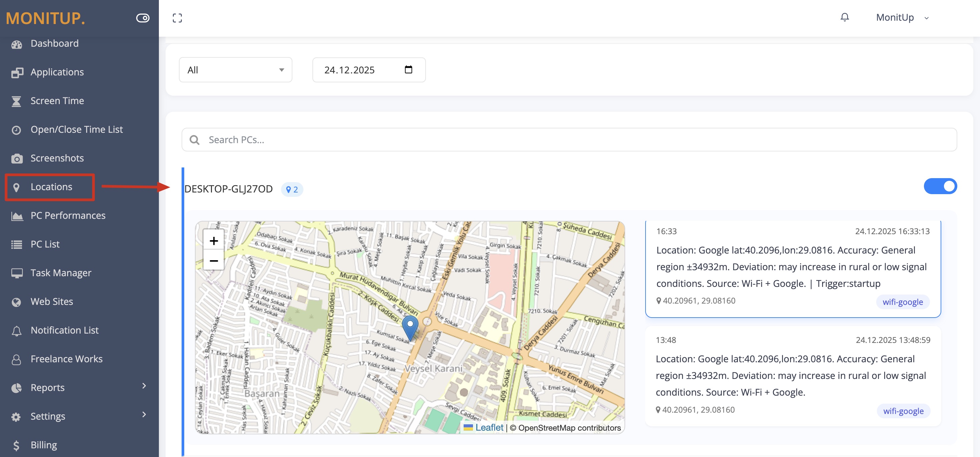This screenshot has height=457, width=980.
Task: Click the calendar icon in date field
Action: pyautogui.click(x=408, y=70)
